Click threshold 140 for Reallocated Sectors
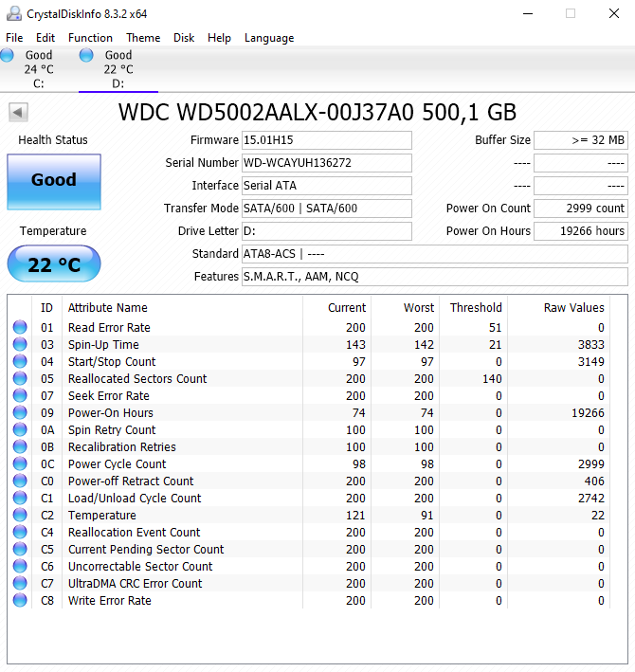 point(492,379)
